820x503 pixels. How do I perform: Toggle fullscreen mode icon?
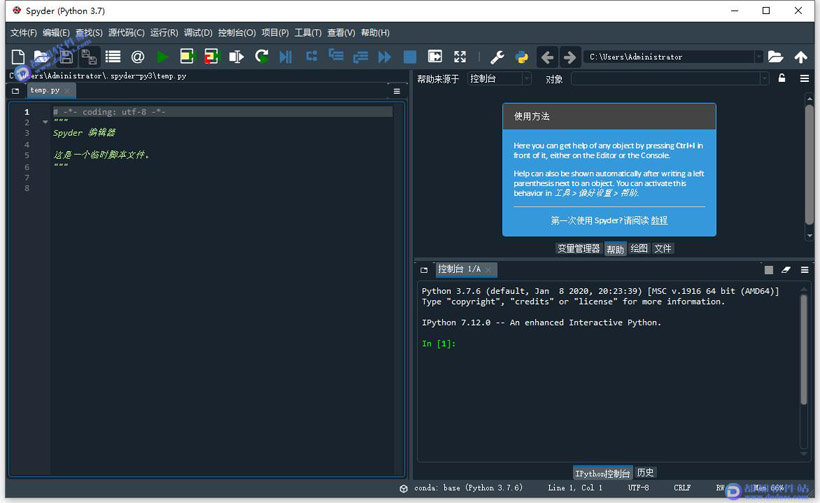click(460, 56)
